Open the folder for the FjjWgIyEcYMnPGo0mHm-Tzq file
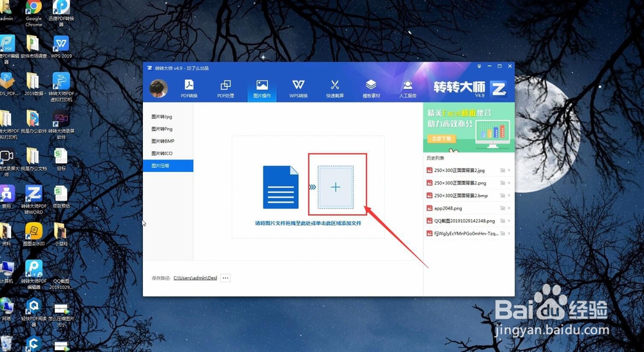 502,234
